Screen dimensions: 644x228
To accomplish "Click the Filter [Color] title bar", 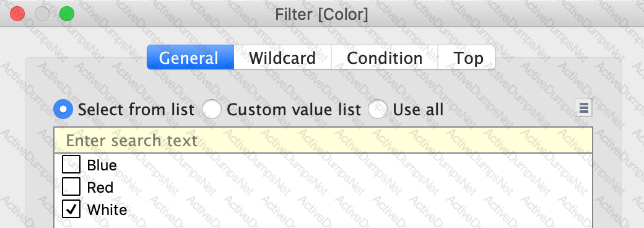I will 321,14.
